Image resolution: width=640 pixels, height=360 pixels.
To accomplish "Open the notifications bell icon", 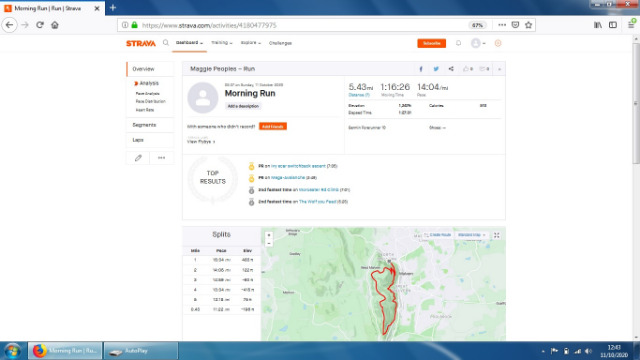I will pyautogui.click(x=458, y=43).
